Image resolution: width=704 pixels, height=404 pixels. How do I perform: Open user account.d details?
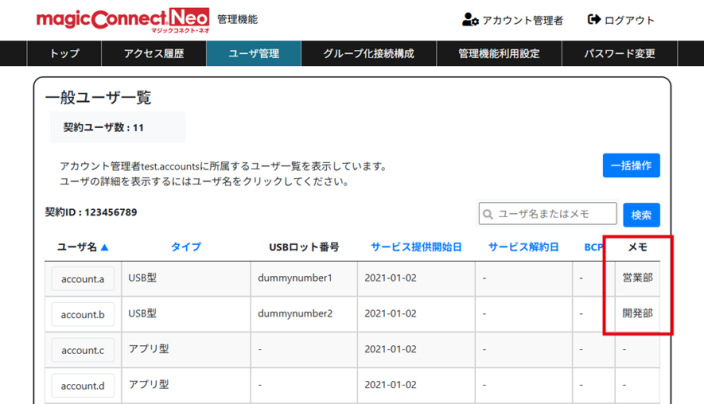coord(83,386)
